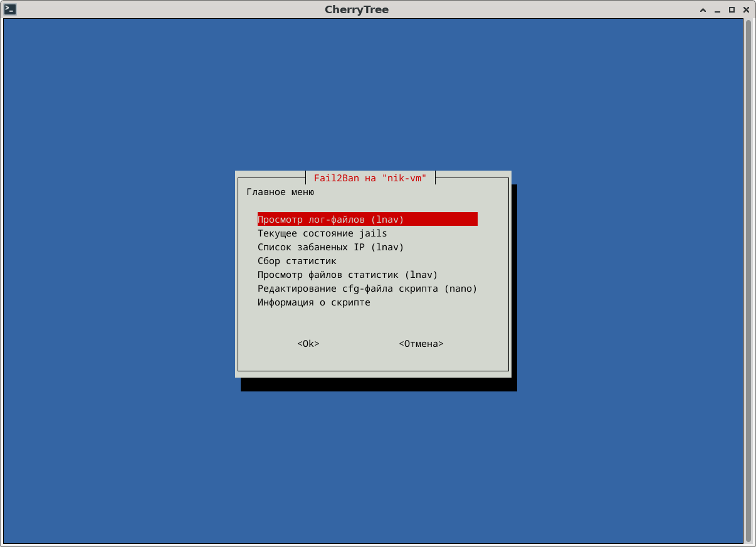Maximize the CherryTree window
Screen dimensions: 756x547
(x=732, y=10)
